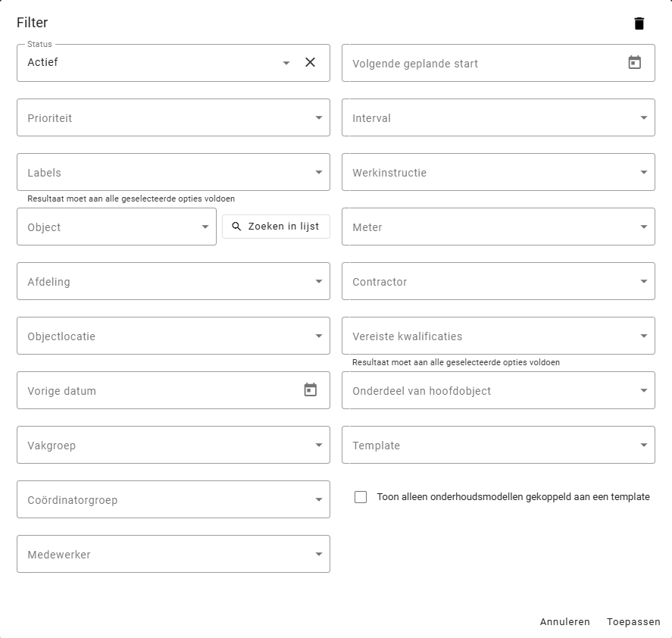Viewport: 672px width, 638px height.
Task: Expand the Medewerker dropdown
Action: pos(318,555)
